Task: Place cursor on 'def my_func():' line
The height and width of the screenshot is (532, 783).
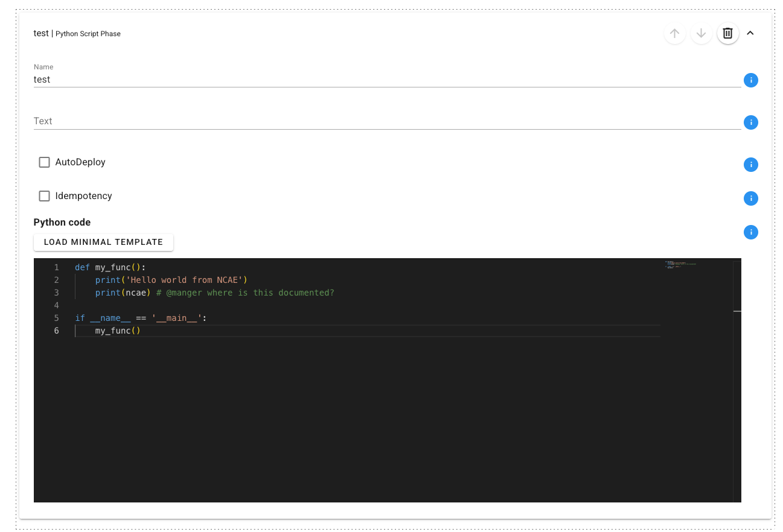Action: pos(110,267)
